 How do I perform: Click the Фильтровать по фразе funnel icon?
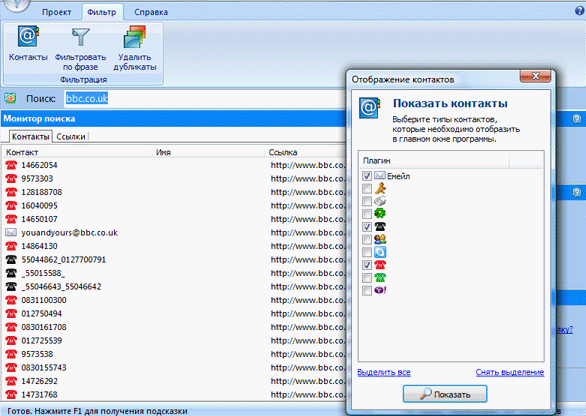click(81, 38)
